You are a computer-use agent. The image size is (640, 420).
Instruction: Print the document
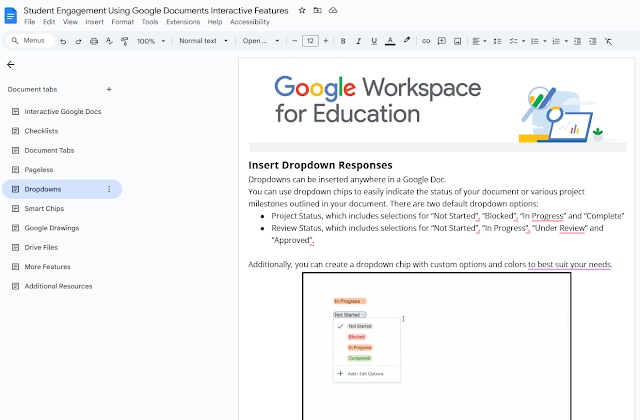[94, 41]
